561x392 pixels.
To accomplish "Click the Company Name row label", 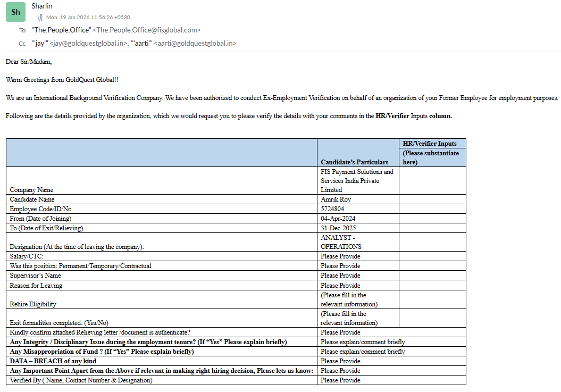I will click(31, 190).
